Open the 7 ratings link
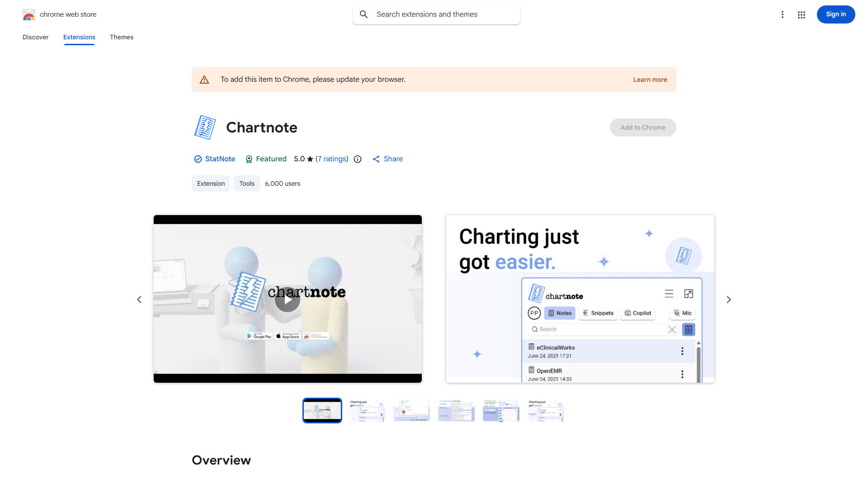Image resolution: width=868 pixels, height=488 pixels. pos(332,159)
